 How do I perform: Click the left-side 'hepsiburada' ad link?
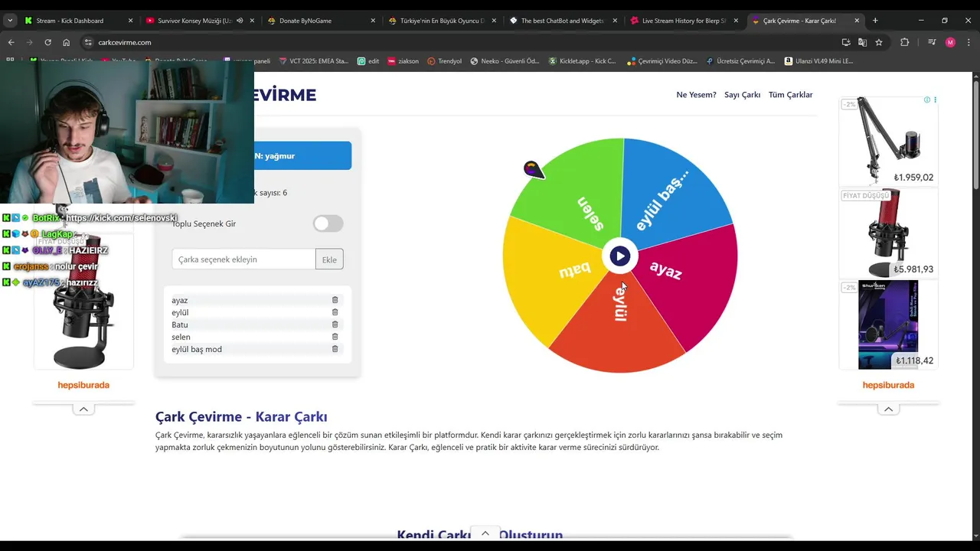pyautogui.click(x=83, y=385)
